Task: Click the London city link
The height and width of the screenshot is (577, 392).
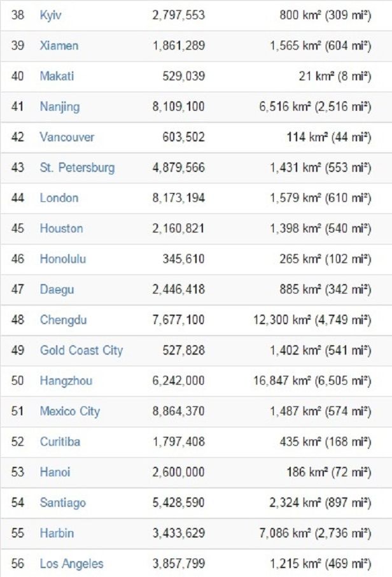Action: point(59,198)
